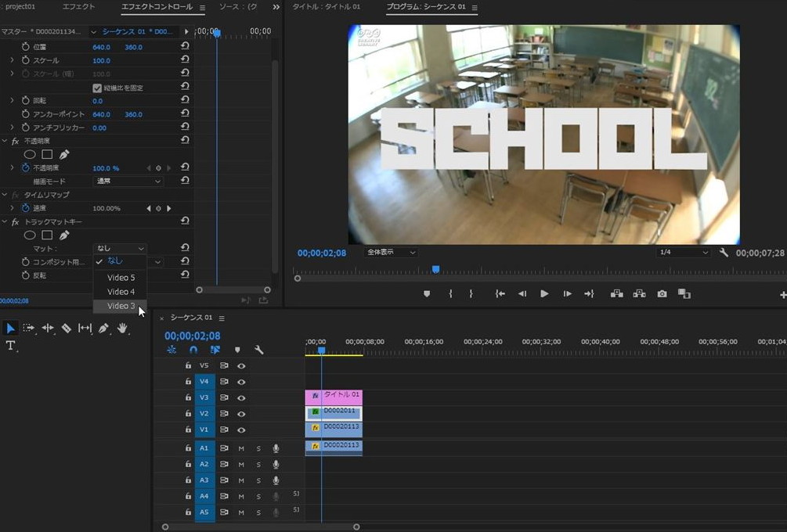Switch to the Effect Controls tab
The height and width of the screenshot is (532, 787).
[x=157, y=7]
